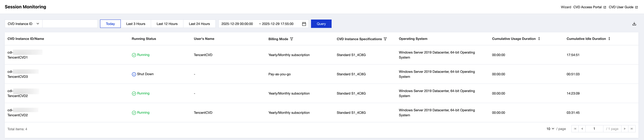This screenshot has width=644, height=140.
Task: Jump to the last page arrow
Action: pos(632,129)
